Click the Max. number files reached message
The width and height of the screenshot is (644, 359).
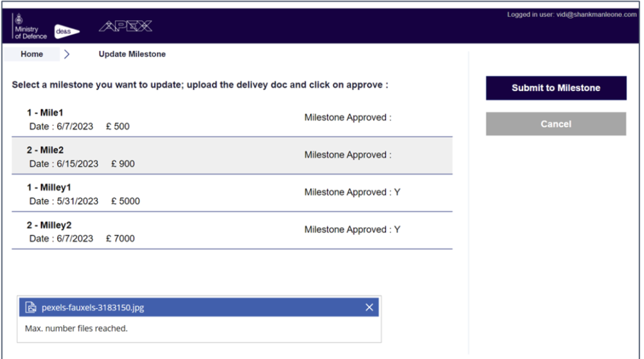(76, 328)
